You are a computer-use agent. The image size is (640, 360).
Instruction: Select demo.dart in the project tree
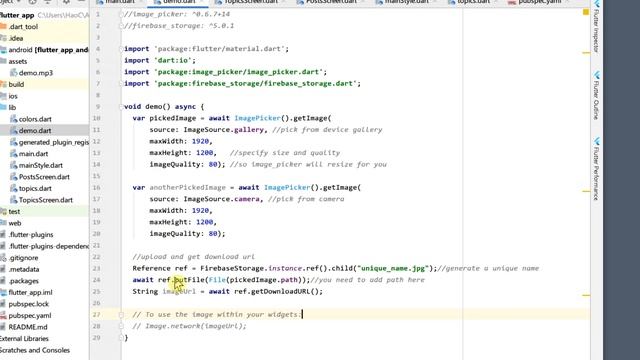coord(35,131)
